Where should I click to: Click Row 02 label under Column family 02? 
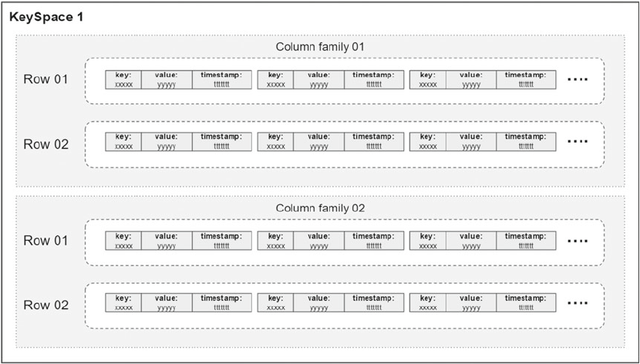coord(45,305)
